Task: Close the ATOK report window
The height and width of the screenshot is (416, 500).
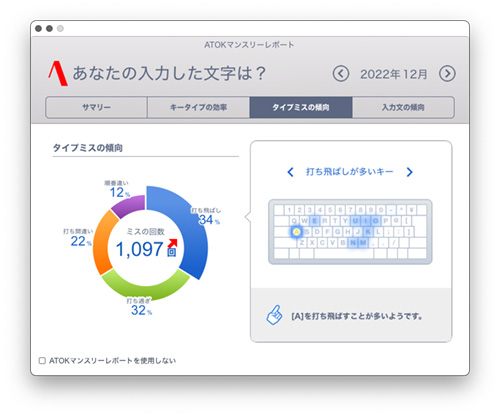Action: click(39, 29)
